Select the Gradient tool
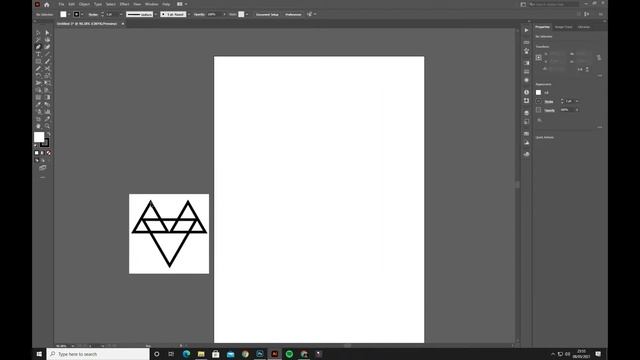This screenshot has width=640, height=360. (47, 97)
